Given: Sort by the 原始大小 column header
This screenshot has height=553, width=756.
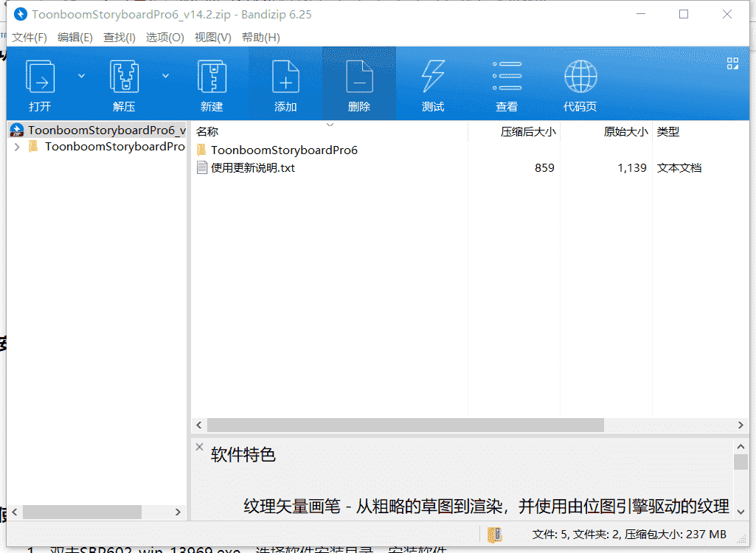Looking at the screenshot, I should [626, 132].
